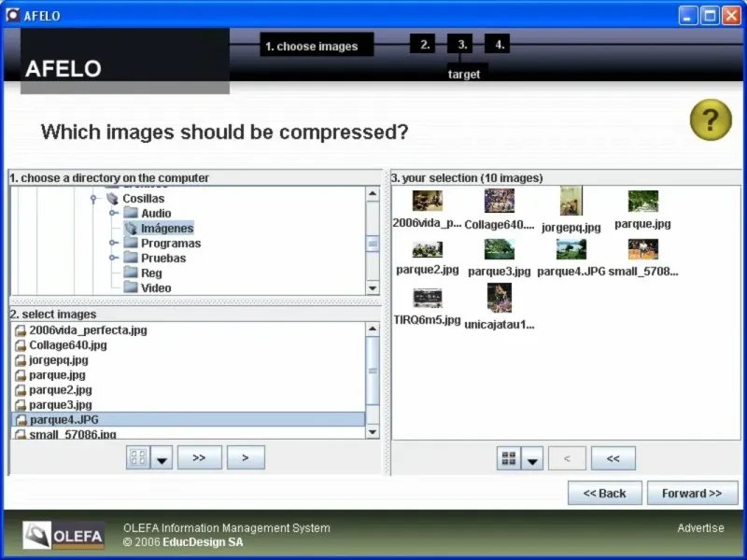Close the AFELO window
This screenshot has width=747, height=560.
[x=731, y=15]
